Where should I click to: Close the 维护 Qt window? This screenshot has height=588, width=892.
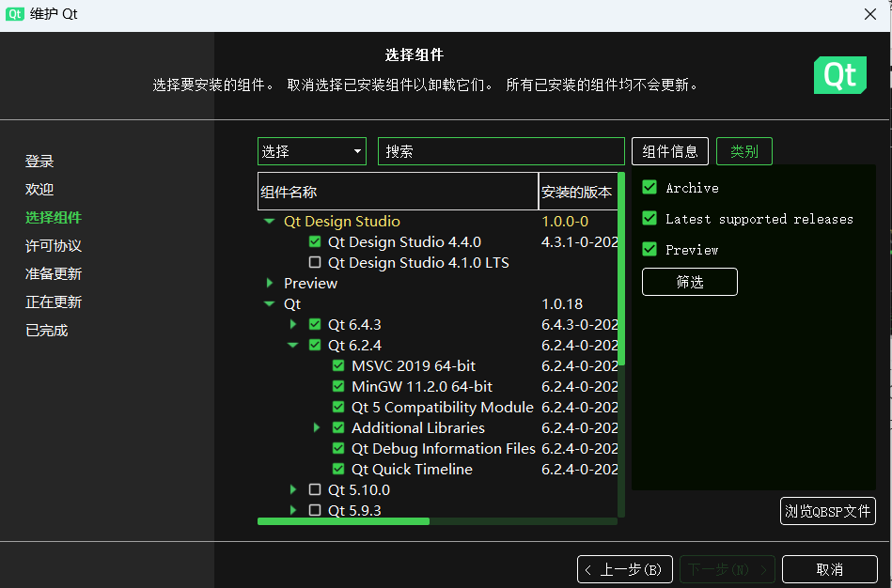[870, 14]
